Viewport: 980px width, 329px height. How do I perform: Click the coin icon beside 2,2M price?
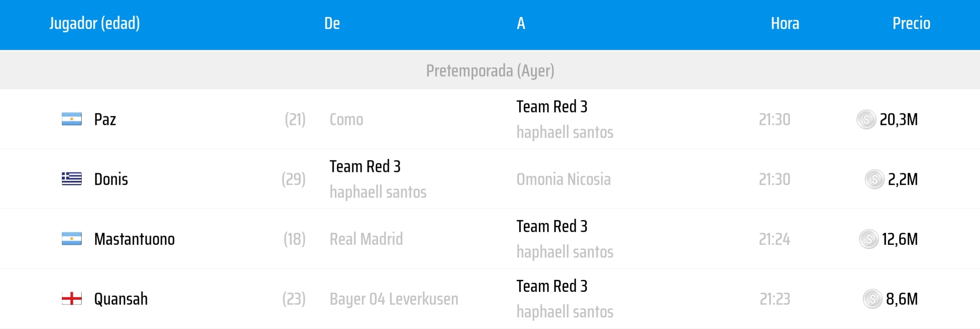coord(874,179)
